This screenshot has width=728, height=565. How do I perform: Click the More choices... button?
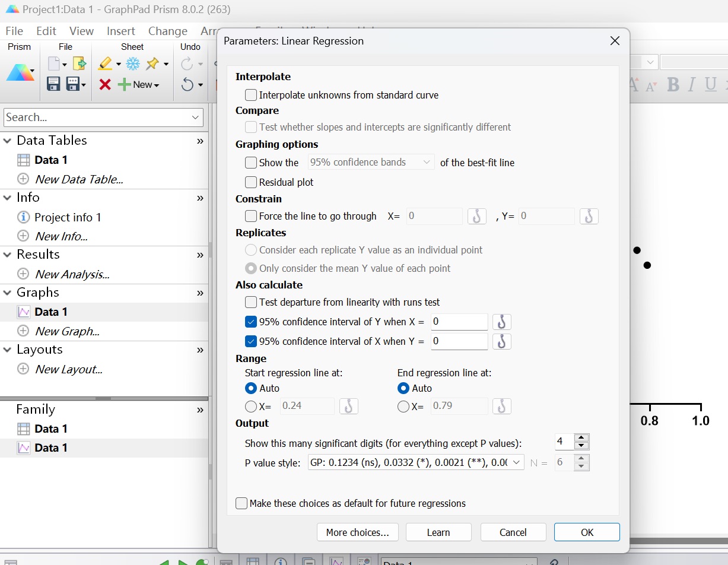[357, 532]
